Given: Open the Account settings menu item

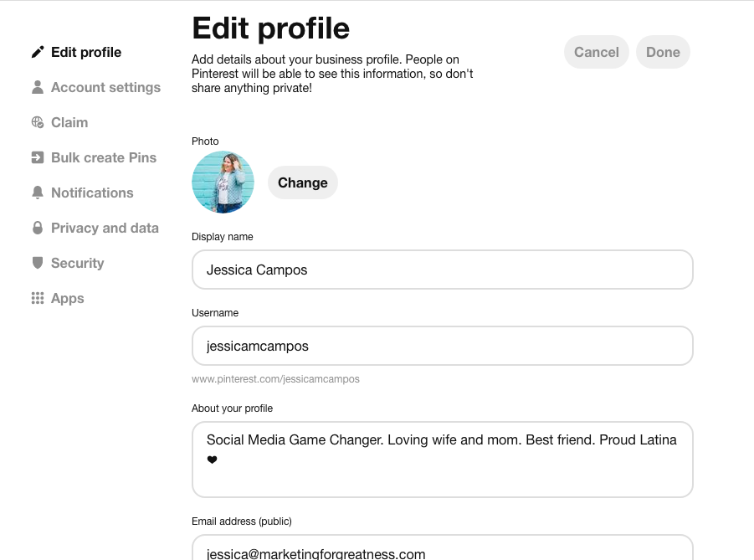Looking at the screenshot, I should click(105, 87).
